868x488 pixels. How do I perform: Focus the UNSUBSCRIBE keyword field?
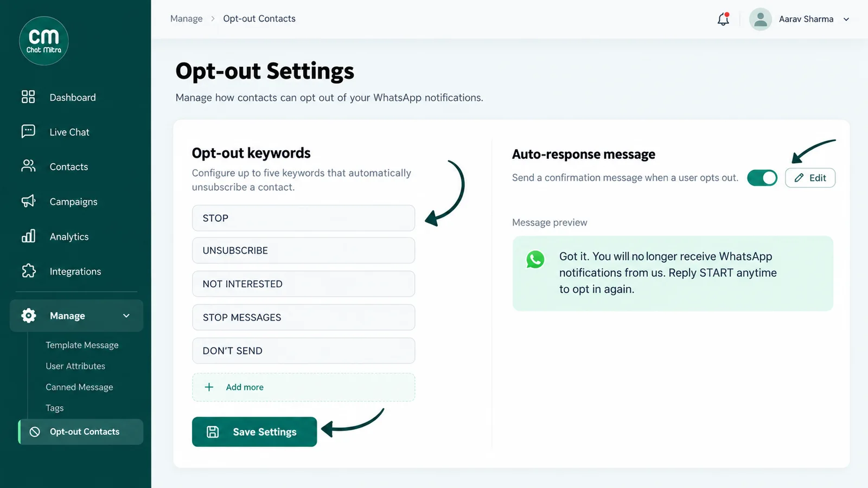tap(303, 251)
